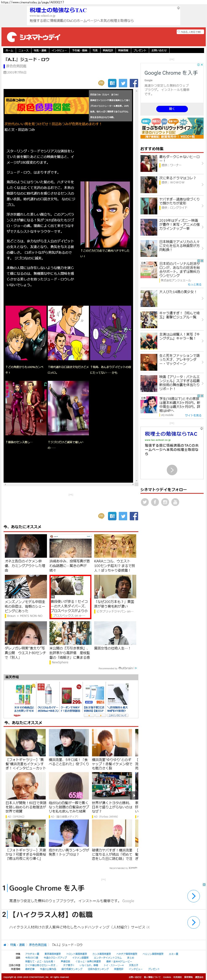The width and height of the screenshot is (207, 980).
Task: Open 65歳 white hair ad thumbnail
Action: tap(68, 786)
